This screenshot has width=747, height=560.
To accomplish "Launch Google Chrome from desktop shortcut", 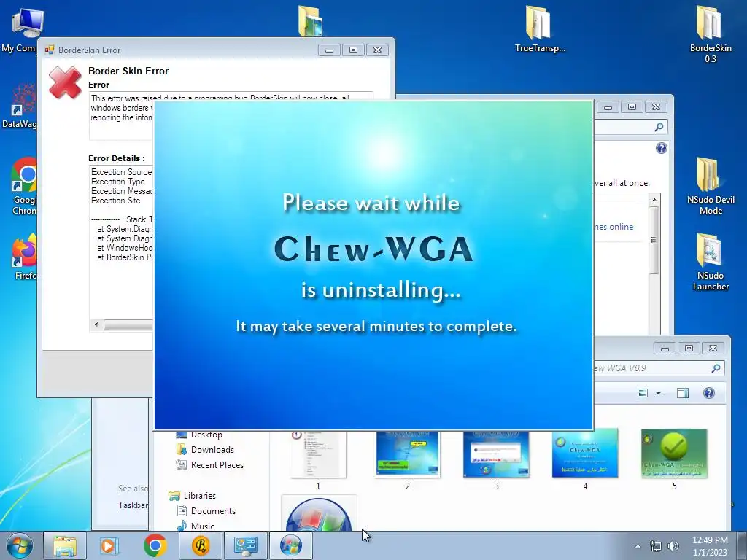I will pyautogui.click(x=24, y=186).
